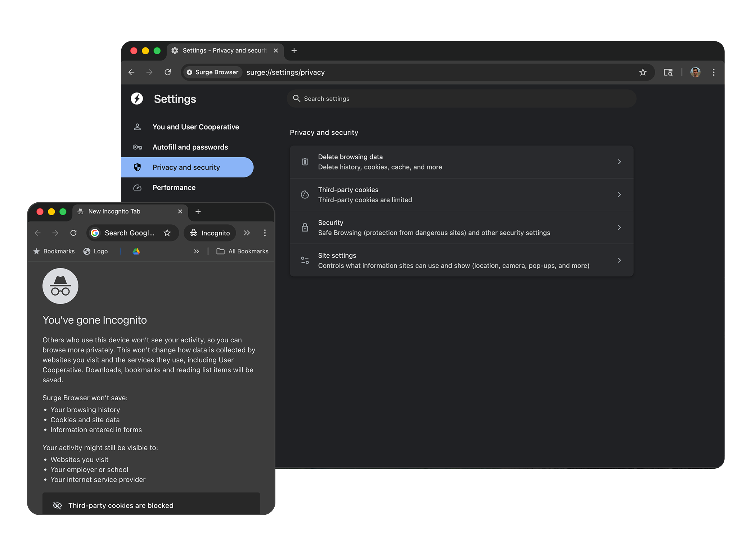The height and width of the screenshot is (540, 756).
Task: Focus the Search settings field
Action: (462, 99)
